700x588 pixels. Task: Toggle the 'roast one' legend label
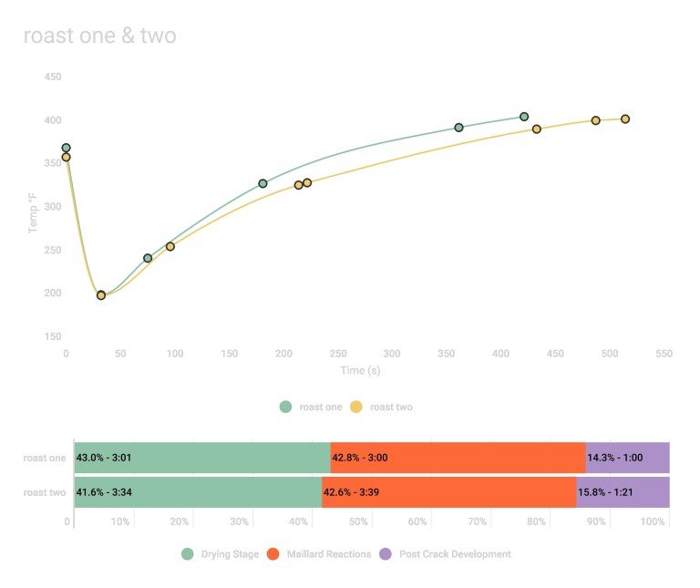point(318,407)
